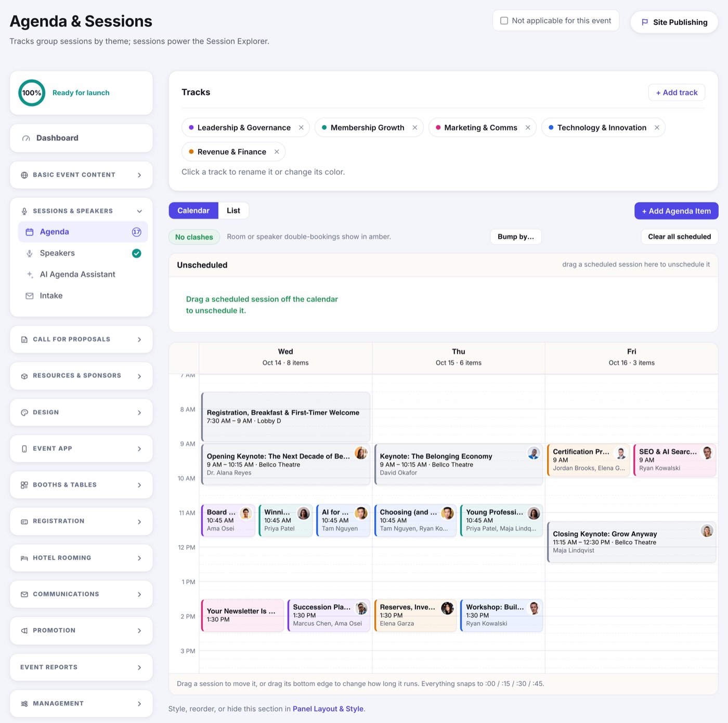728x723 pixels.
Task: Click the Basic Event Content globe icon
Action: 24,175
